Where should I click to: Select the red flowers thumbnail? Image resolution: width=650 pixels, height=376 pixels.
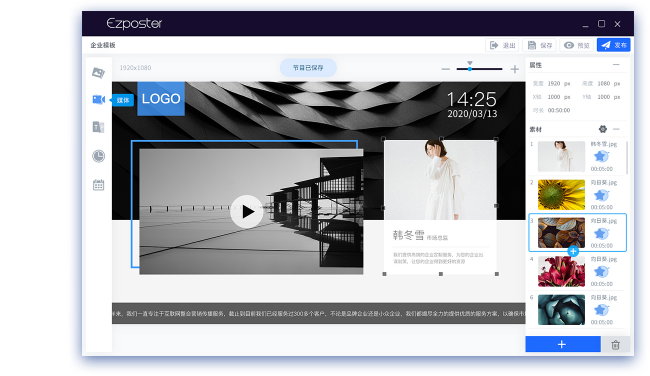[561, 272]
